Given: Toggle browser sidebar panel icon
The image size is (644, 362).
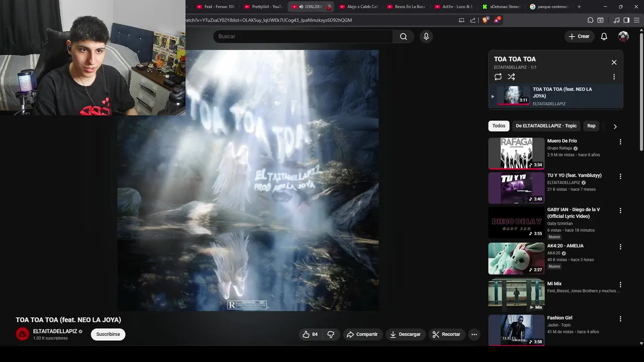Looking at the screenshot, I should pos(626,20).
